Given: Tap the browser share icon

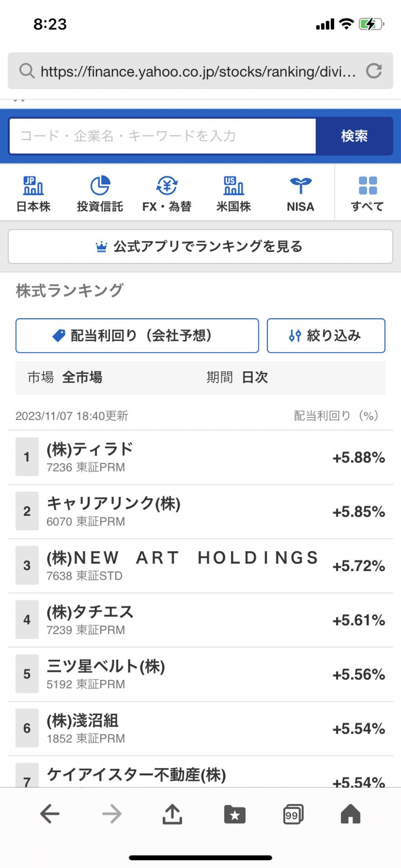Looking at the screenshot, I should (172, 814).
